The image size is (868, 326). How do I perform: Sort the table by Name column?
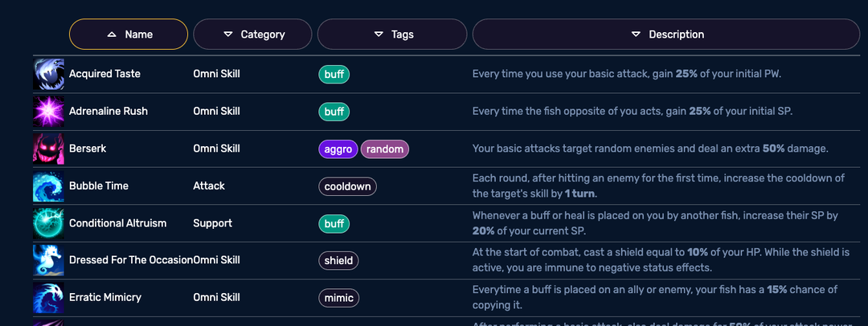point(129,35)
